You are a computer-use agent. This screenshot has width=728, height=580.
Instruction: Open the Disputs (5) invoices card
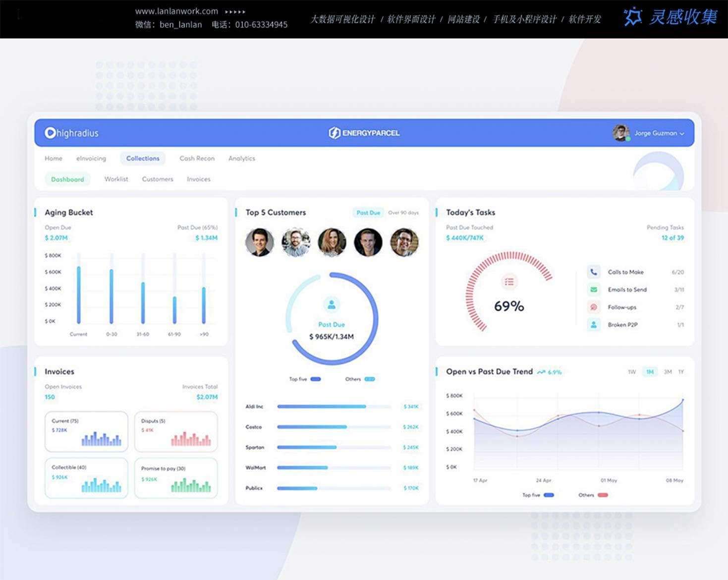click(176, 431)
